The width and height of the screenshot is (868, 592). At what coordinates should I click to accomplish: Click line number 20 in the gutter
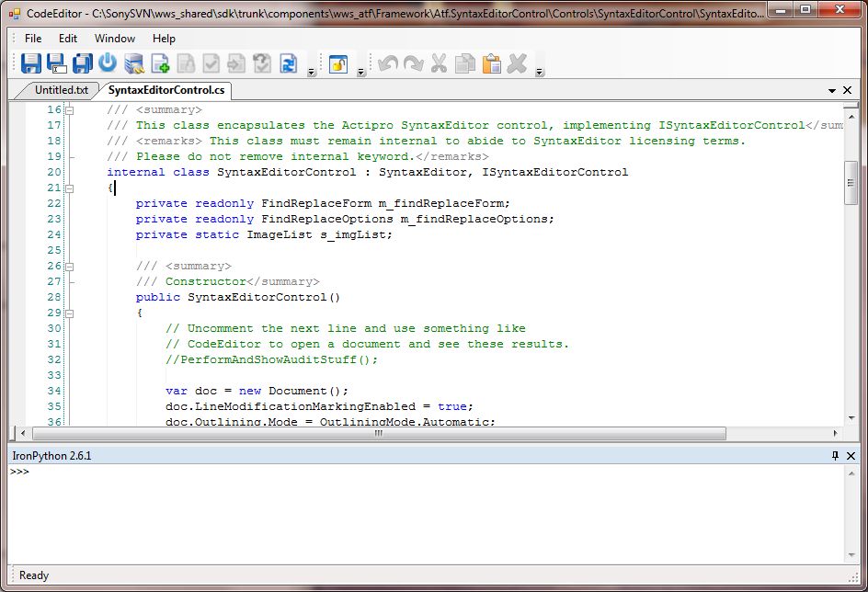point(54,172)
